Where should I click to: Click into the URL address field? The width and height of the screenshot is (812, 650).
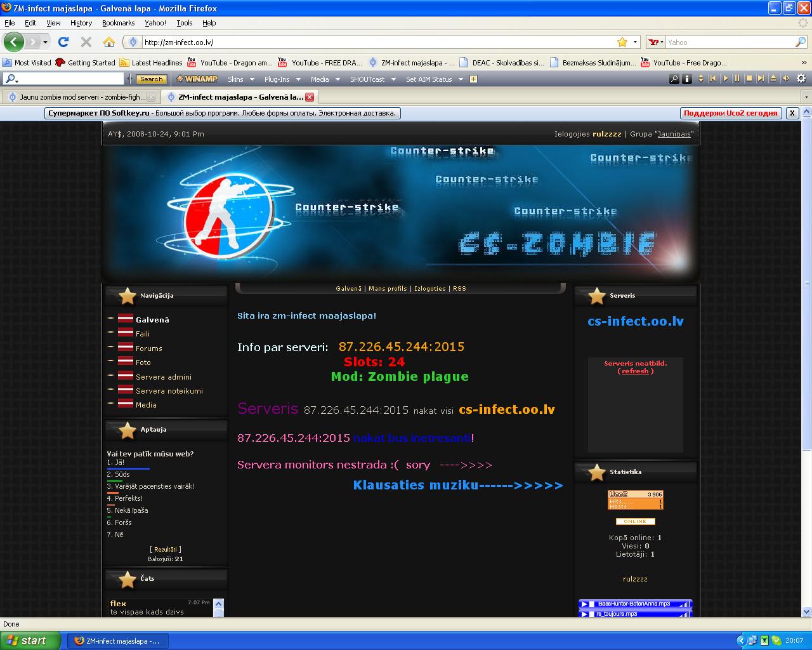click(x=377, y=42)
